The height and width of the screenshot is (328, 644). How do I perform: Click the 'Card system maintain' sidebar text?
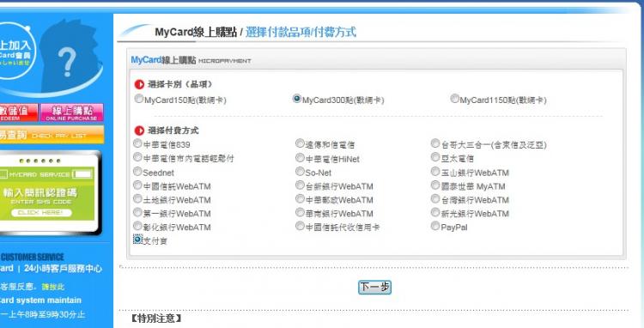[40, 300]
